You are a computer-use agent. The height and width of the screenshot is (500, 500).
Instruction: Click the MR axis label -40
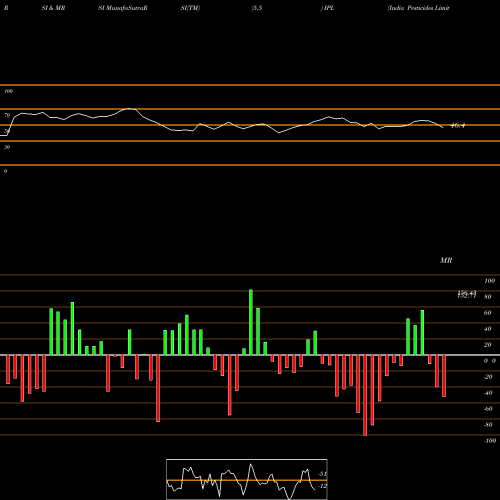click(488, 393)
